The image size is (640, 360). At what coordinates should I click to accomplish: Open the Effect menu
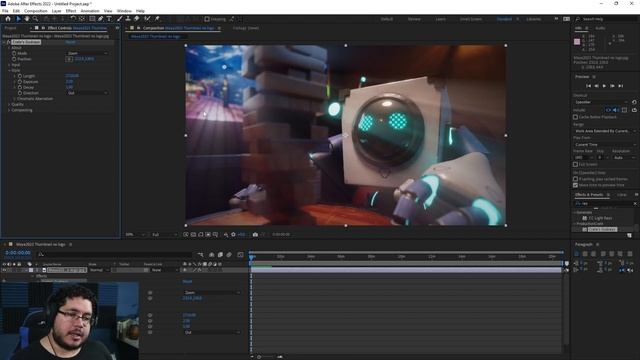pos(71,11)
